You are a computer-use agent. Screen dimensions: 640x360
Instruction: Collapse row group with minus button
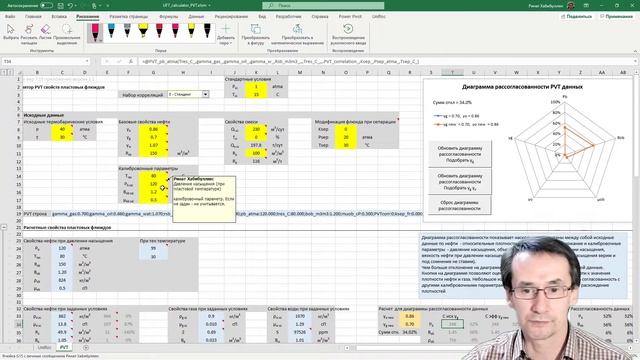4,227
